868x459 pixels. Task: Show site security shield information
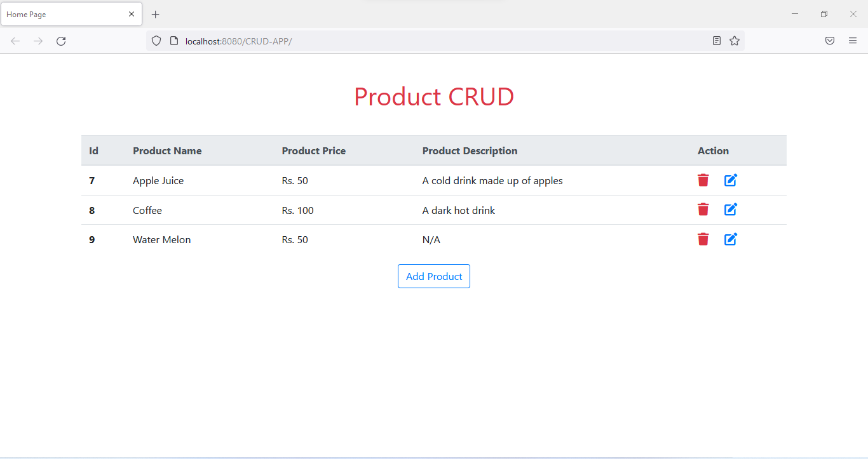pos(156,41)
